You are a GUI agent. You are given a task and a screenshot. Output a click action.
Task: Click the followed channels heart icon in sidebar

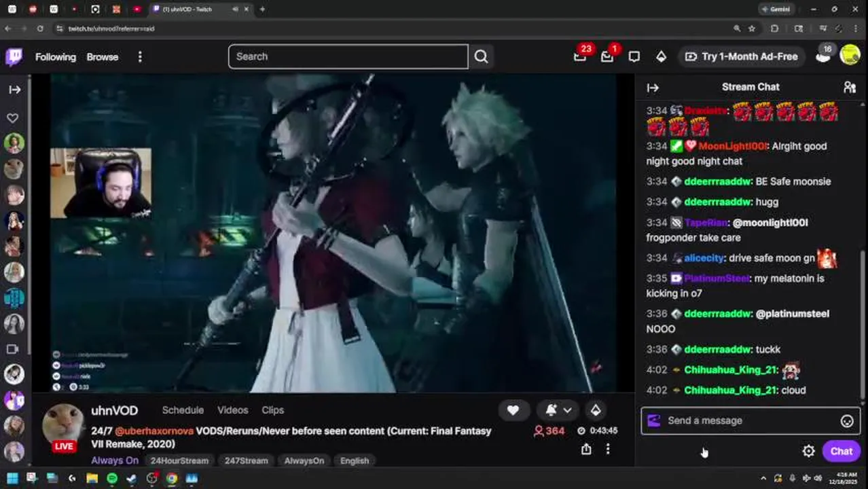[13, 118]
